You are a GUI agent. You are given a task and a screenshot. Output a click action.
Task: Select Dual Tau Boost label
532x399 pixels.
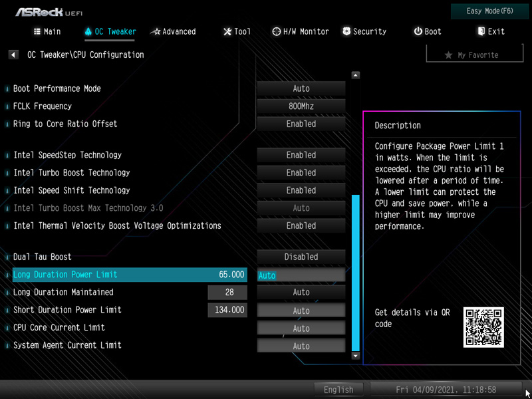[43, 257]
